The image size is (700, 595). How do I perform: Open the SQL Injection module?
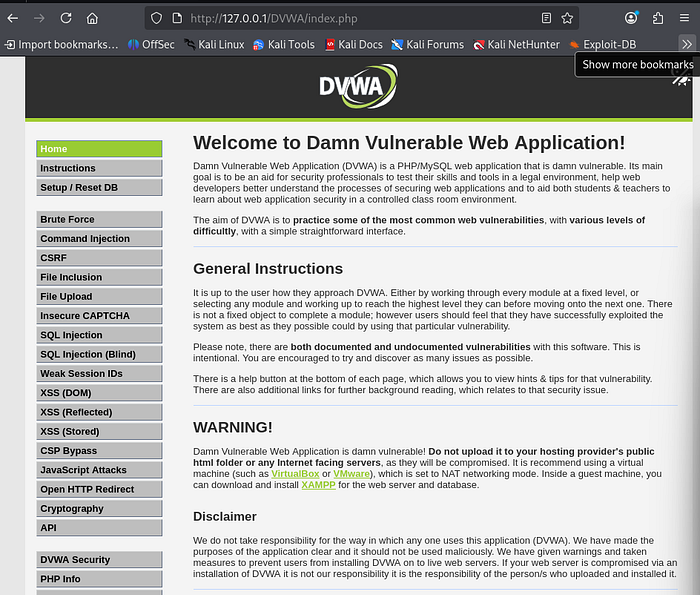[x=99, y=335]
